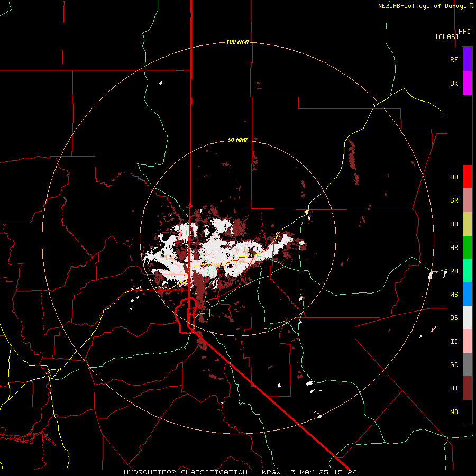This screenshot has width=476, height=476.
Task: Click the 50 NMI range ring label
Action: (237, 140)
